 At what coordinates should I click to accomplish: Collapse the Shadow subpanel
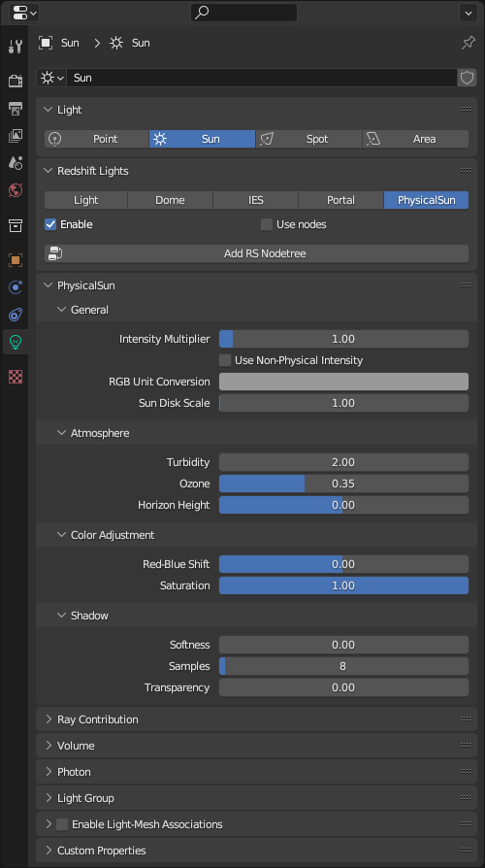click(61, 615)
